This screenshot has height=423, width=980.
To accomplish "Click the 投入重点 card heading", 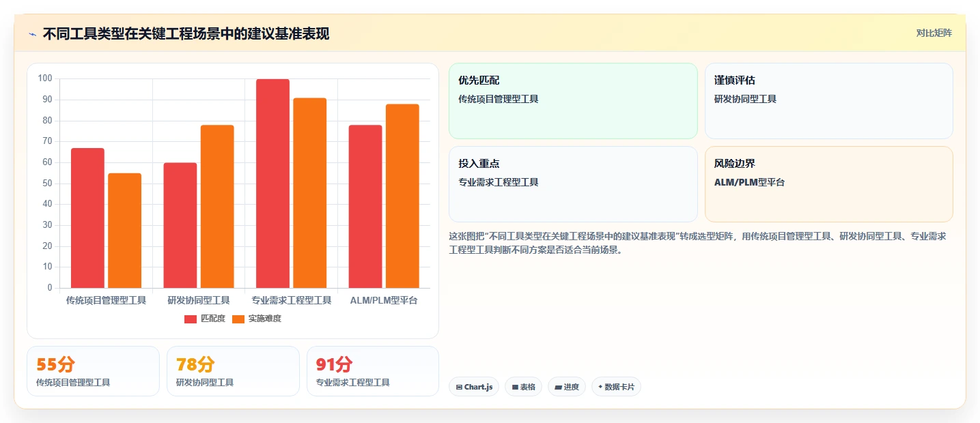I will (x=479, y=164).
